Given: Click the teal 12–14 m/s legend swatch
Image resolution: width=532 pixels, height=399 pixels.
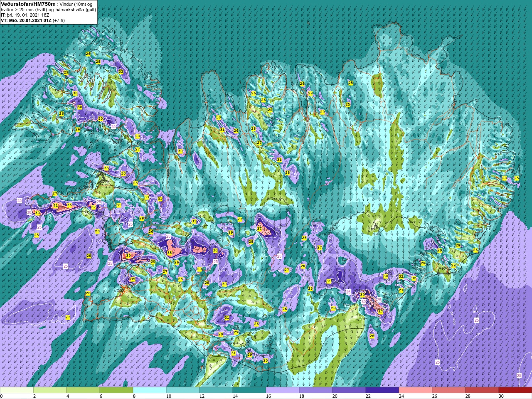Looking at the screenshot, I should (216, 390).
